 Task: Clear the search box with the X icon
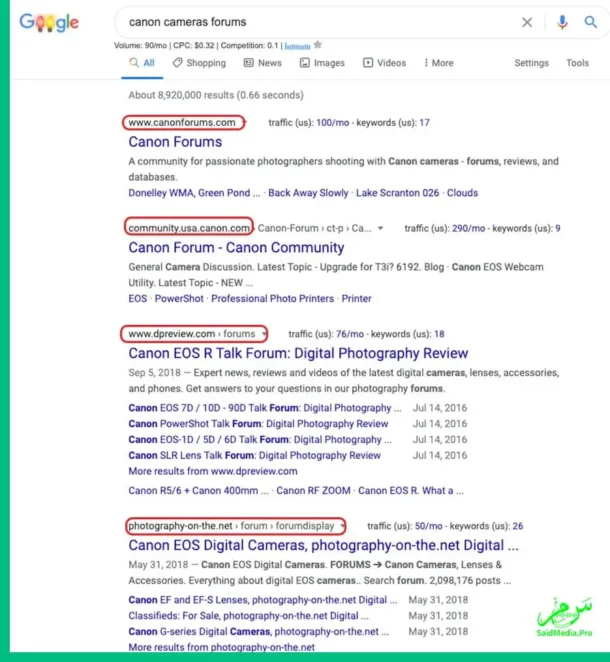[527, 22]
